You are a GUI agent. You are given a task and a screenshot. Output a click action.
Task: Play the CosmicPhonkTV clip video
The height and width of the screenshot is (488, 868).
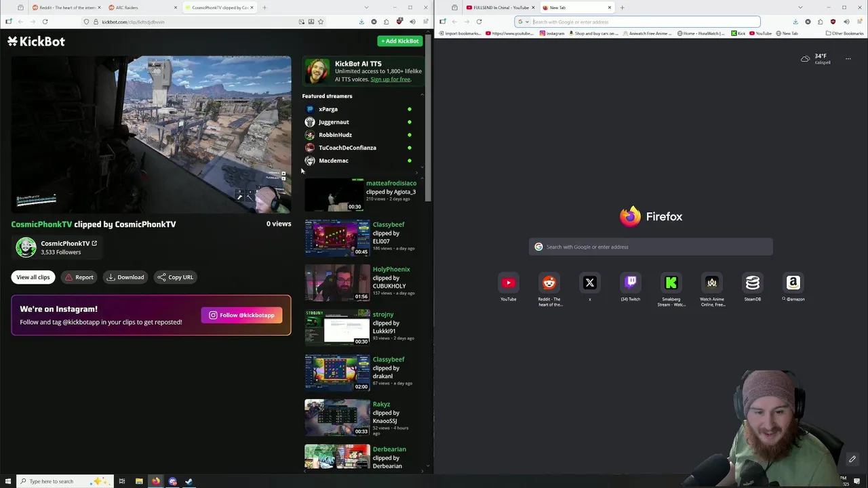coord(151,135)
